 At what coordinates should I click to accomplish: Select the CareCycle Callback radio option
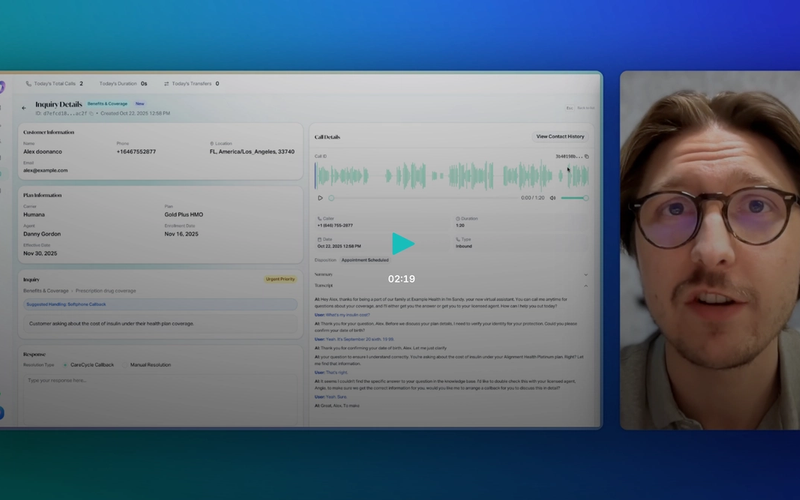pyautogui.click(x=65, y=365)
